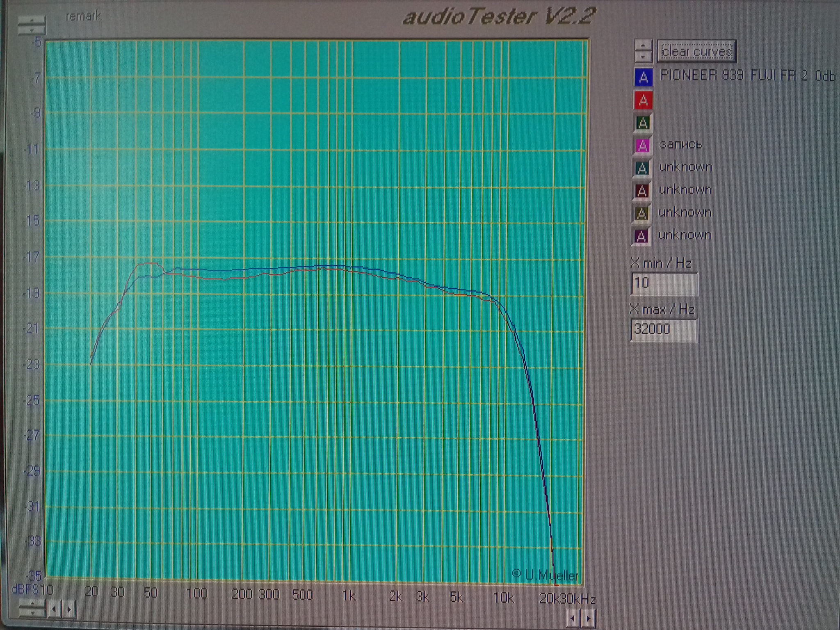Click right arrow below dBFS label

[69, 609]
